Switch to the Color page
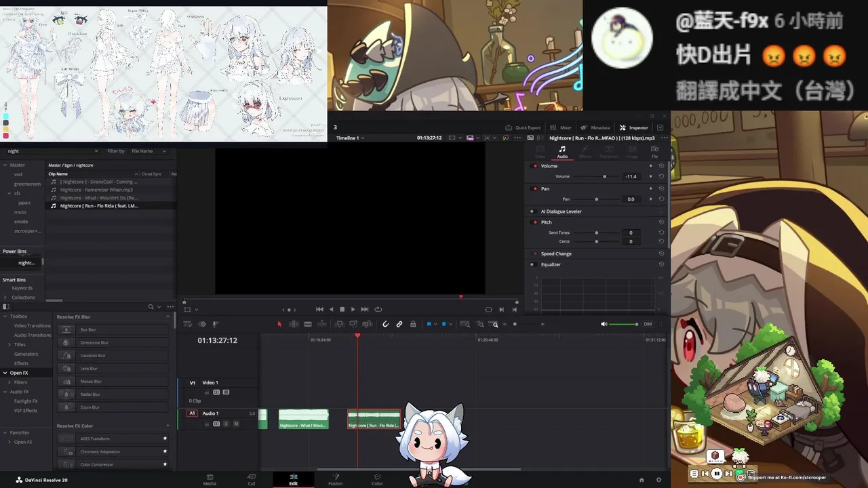This screenshot has width=868, height=488. pos(377,479)
